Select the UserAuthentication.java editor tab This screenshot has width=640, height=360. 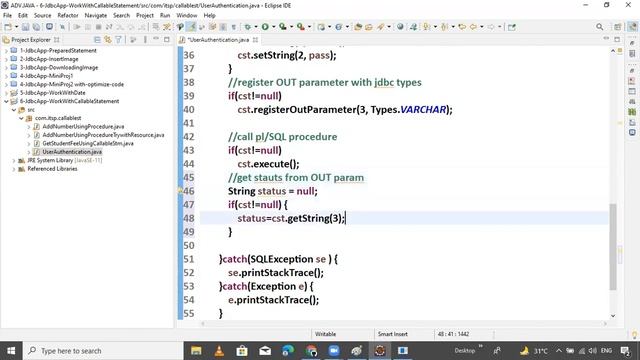[218, 40]
